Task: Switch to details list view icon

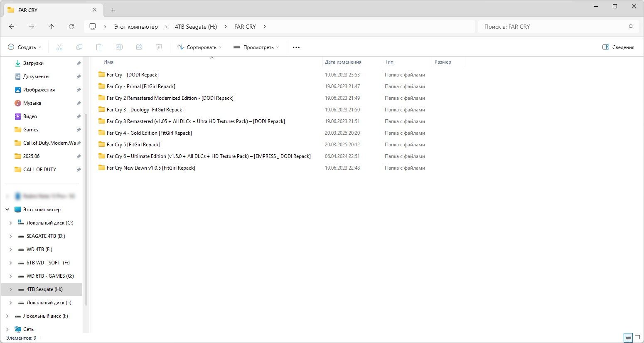Action: [x=628, y=338]
